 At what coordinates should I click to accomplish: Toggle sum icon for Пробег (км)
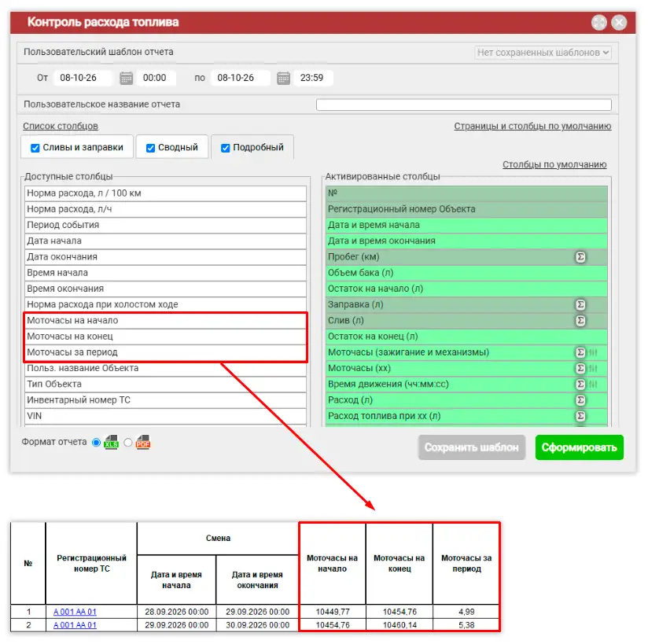tap(580, 257)
